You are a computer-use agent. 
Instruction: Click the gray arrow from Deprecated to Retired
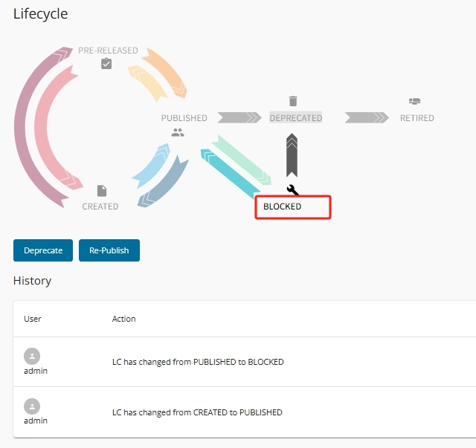[366, 117]
